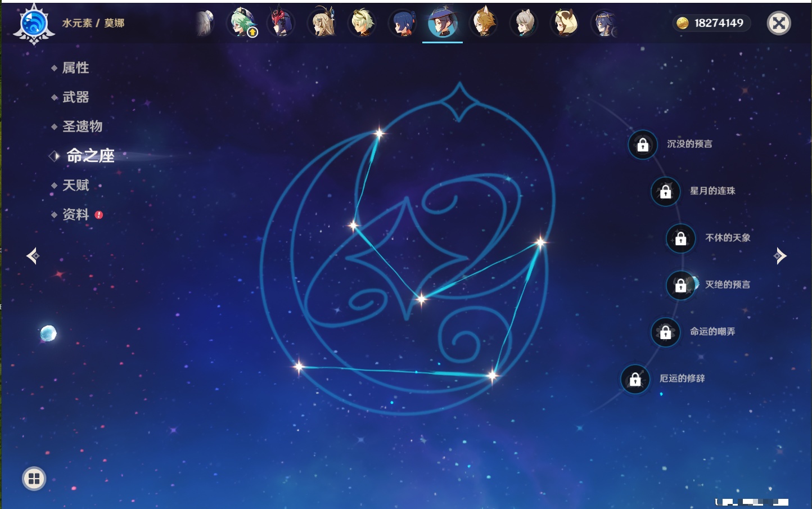812x509 pixels.
Task: Go to the 天赋 talents page
Action: [75, 185]
